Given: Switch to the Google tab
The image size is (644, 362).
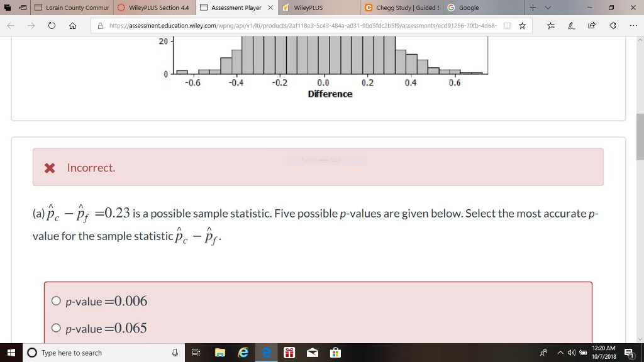Looking at the screenshot, I should point(485,8).
